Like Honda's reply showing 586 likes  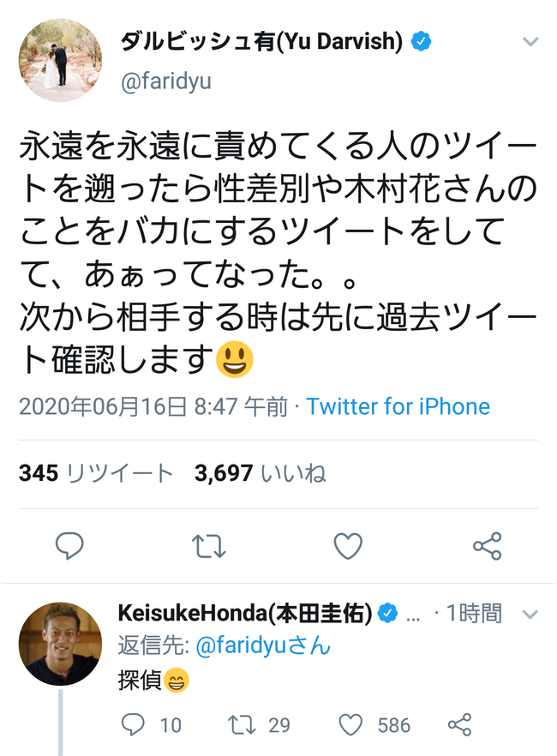pyautogui.click(x=350, y=724)
